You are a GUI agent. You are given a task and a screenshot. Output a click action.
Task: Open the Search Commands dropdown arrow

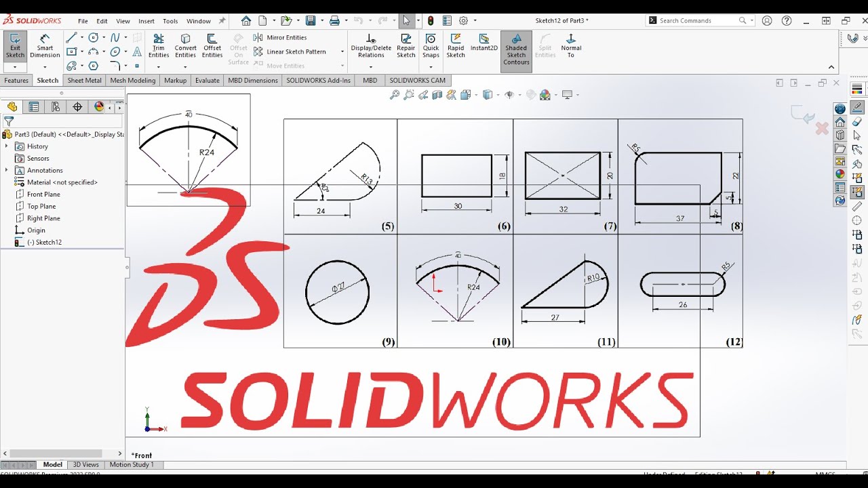point(752,20)
